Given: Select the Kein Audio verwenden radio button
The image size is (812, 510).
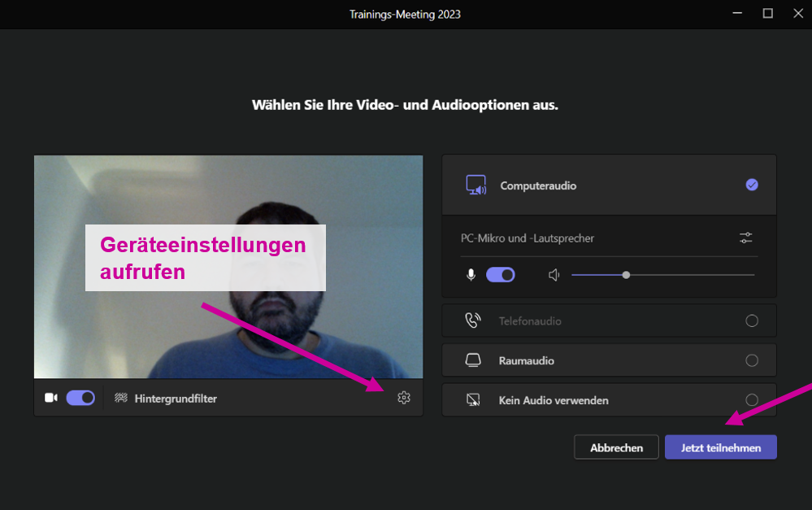Looking at the screenshot, I should pyautogui.click(x=752, y=399).
